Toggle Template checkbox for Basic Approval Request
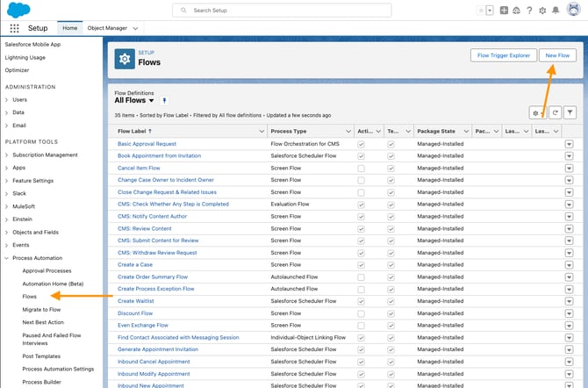The width and height of the screenshot is (588, 388). 391,144
